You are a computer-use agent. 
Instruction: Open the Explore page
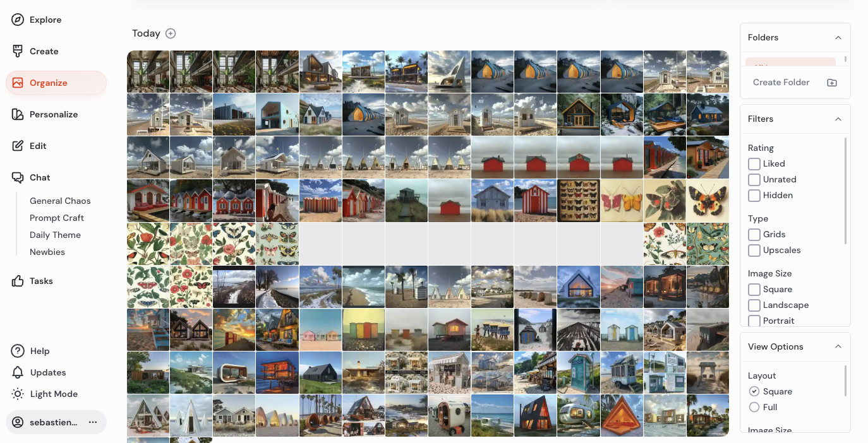coord(44,20)
